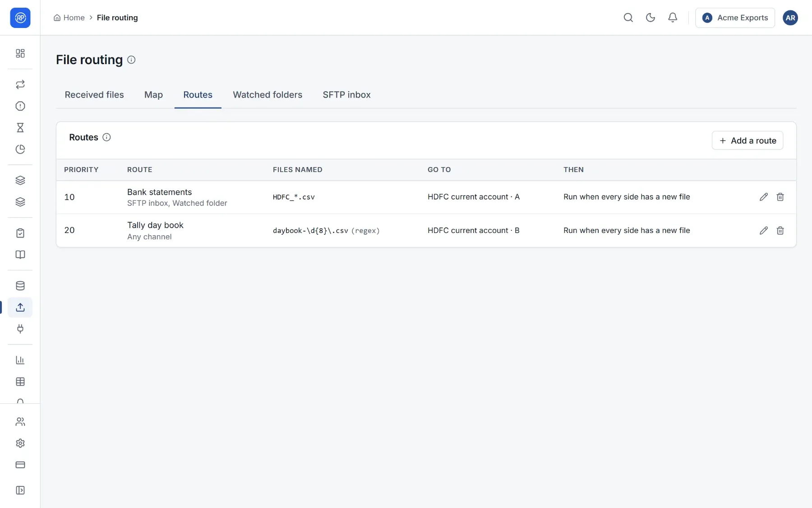Switch to Received files tab
Image resolution: width=812 pixels, height=508 pixels.
(x=94, y=95)
